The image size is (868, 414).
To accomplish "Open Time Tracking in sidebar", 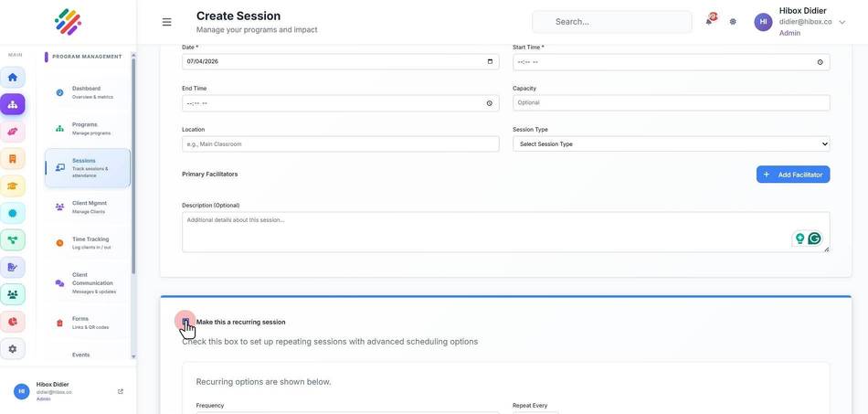I will coord(88,243).
